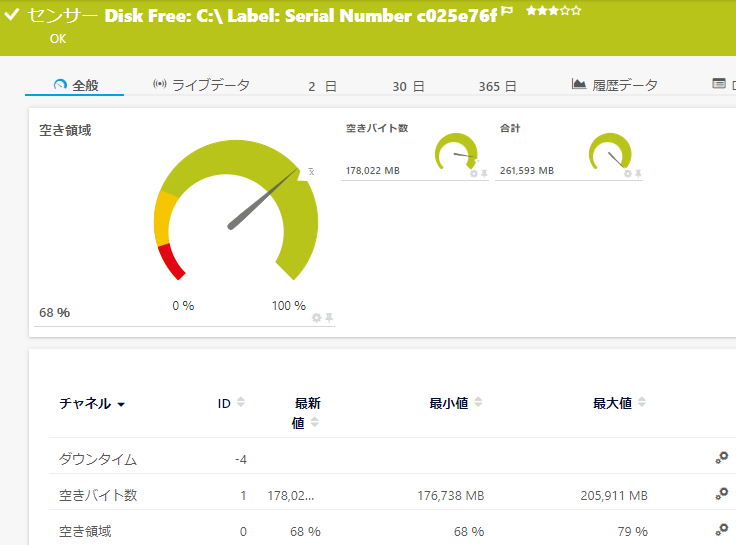Click the 205,911 MB maximum cell
The image size is (736, 545).
(614, 496)
